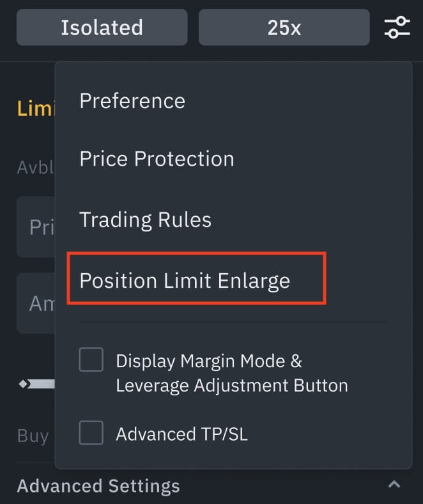Viewport: 423px width, 504px height.
Task: Click the Advanced TP/SL label text
Action: [x=182, y=434]
